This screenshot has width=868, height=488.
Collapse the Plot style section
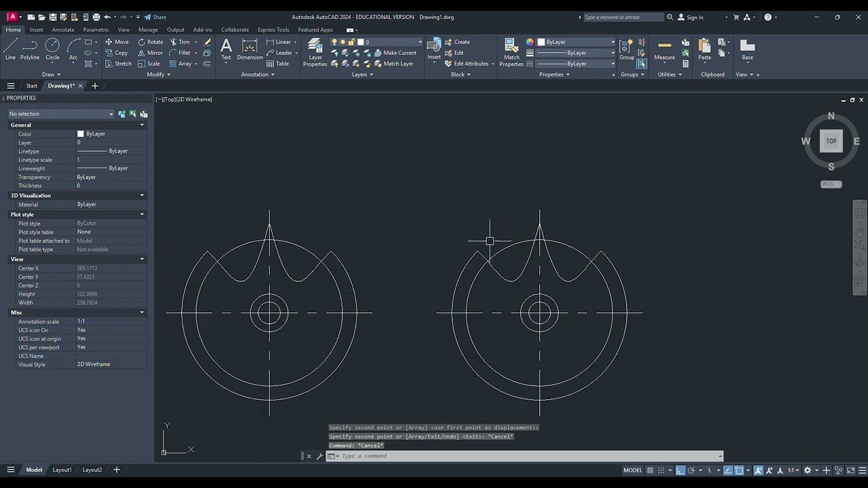142,214
